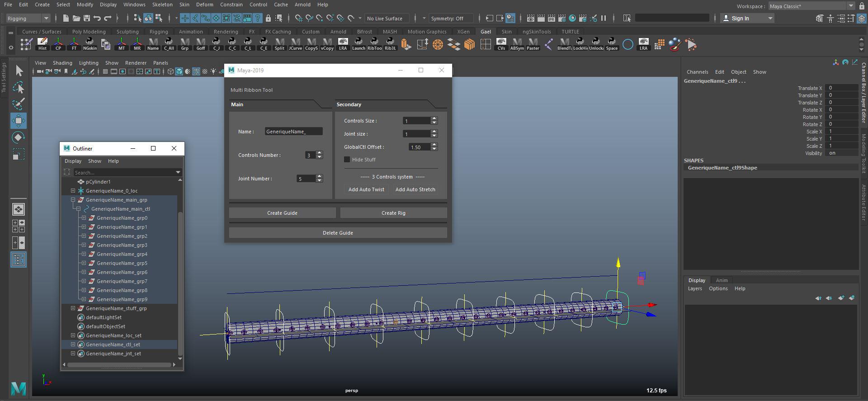Screen dimensions: 868x401
Task: Open the Skeleton menu
Action: 162,5
